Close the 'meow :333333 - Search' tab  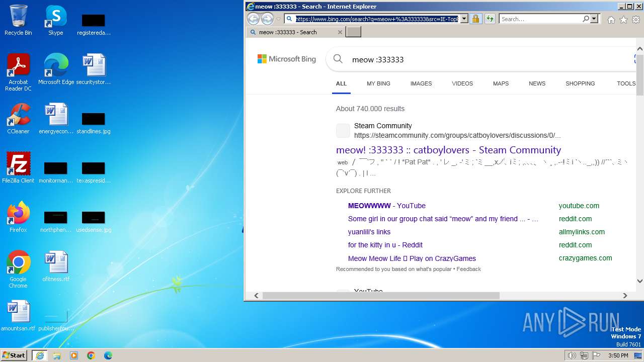(340, 32)
